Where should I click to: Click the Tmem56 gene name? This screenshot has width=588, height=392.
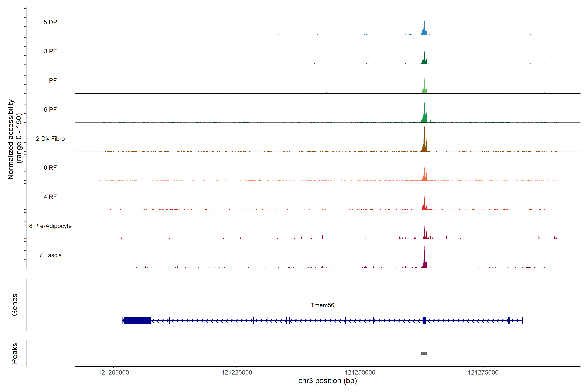322,305
